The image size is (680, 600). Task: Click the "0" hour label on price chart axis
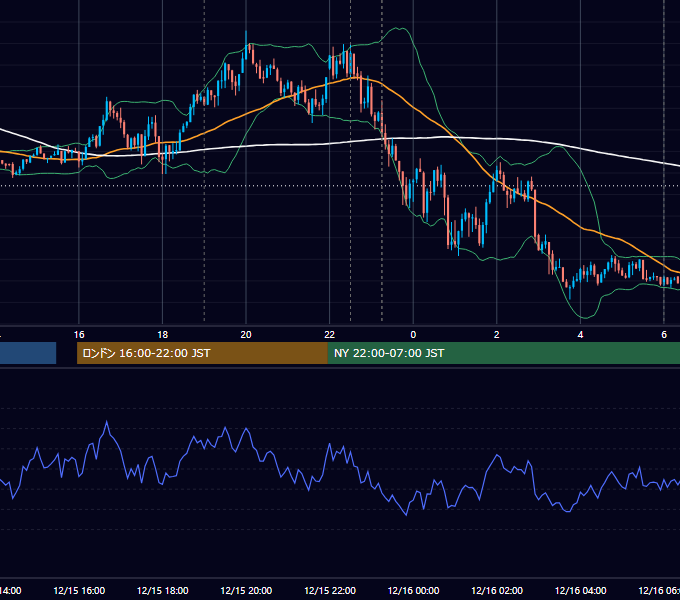pyautogui.click(x=413, y=335)
